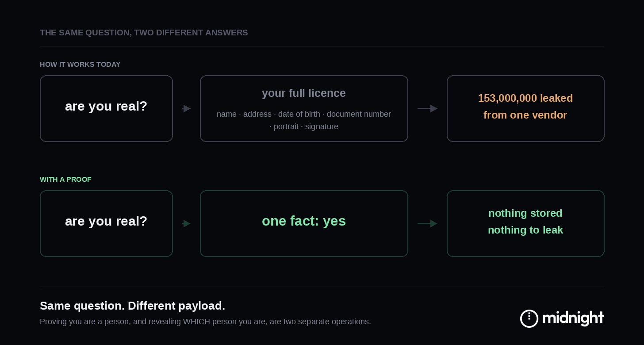This screenshot has height=345, width=644.
Task: Click the 'nothing to leak' text
Action: click(525, 230)
